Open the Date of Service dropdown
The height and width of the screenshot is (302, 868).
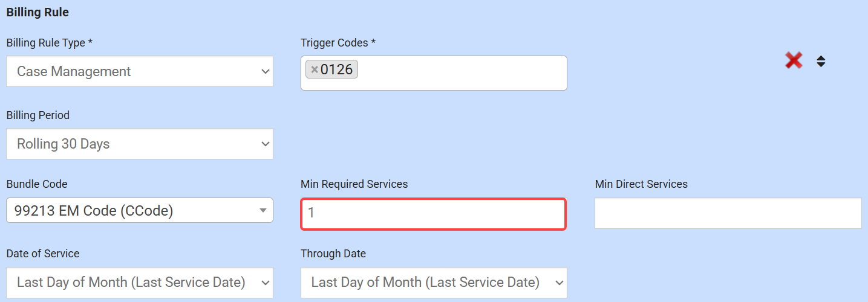(140, 282)
